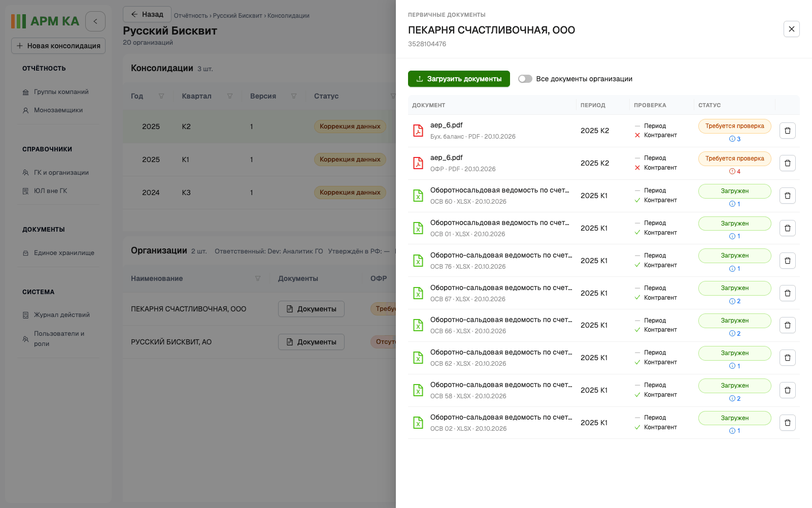Screen dimensions: 812x508
Task: Delete the aep_6.pdf Бух. баланс document
Action: (x=787, y=131)
